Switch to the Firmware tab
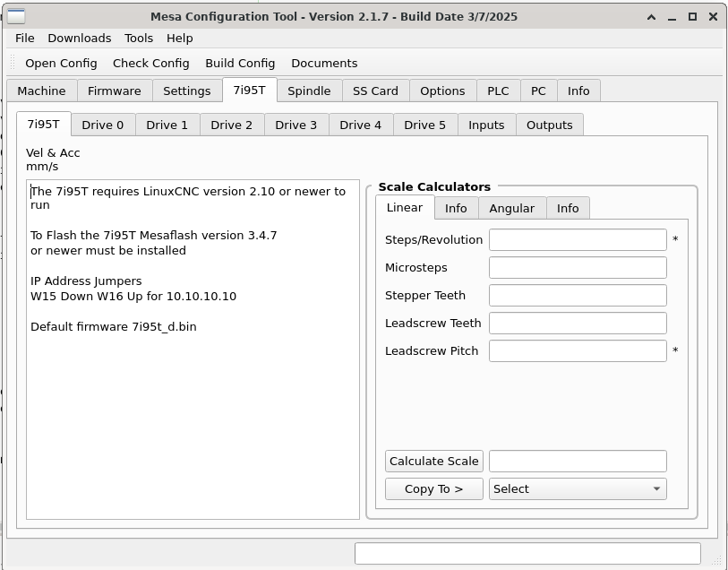Viewport: 728px width, 570px height. 115,91
